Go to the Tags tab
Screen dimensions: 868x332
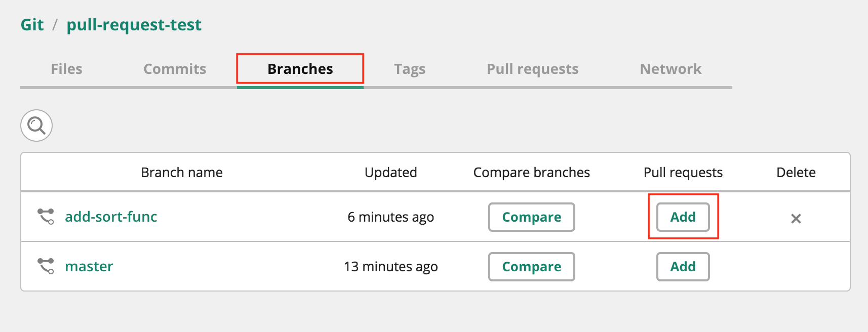(410, 69)
